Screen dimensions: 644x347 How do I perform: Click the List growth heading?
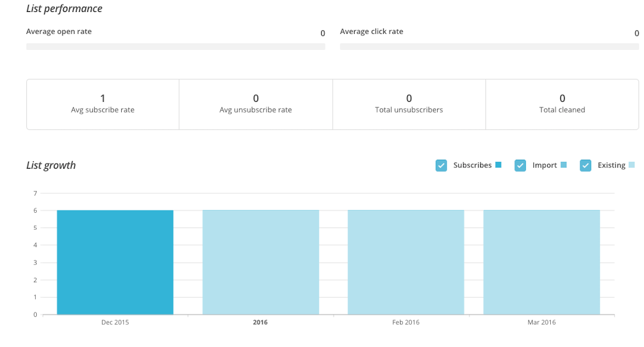(x=51, y=165)
